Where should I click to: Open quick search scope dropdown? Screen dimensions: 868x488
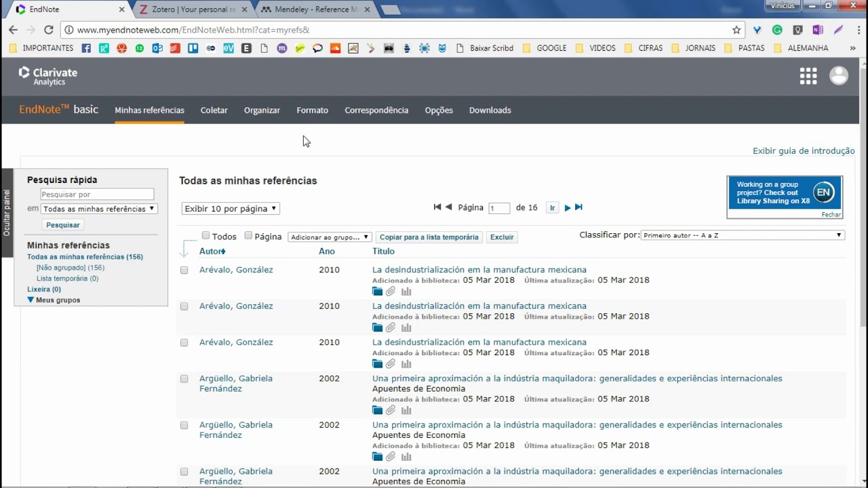tap(99, 209)
